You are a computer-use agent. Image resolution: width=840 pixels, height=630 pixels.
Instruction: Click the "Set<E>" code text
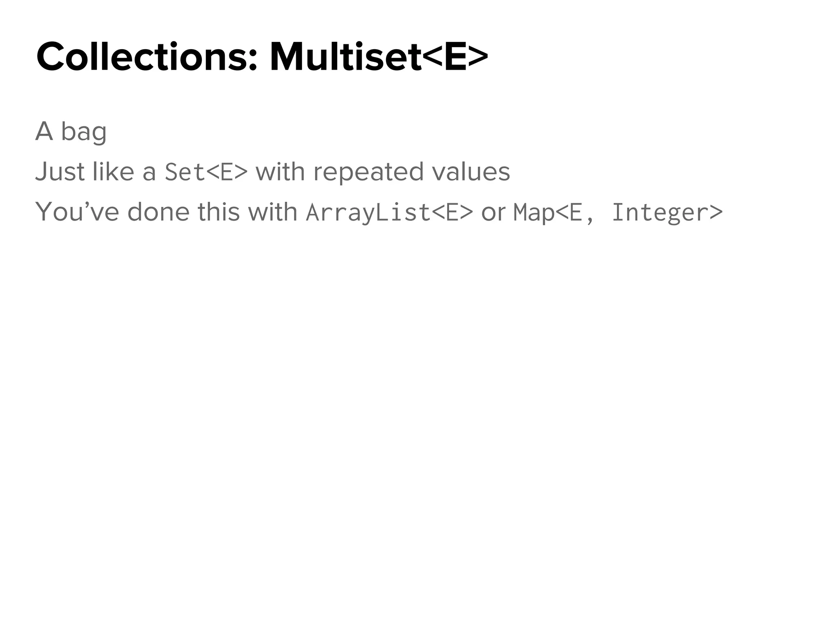206,172
